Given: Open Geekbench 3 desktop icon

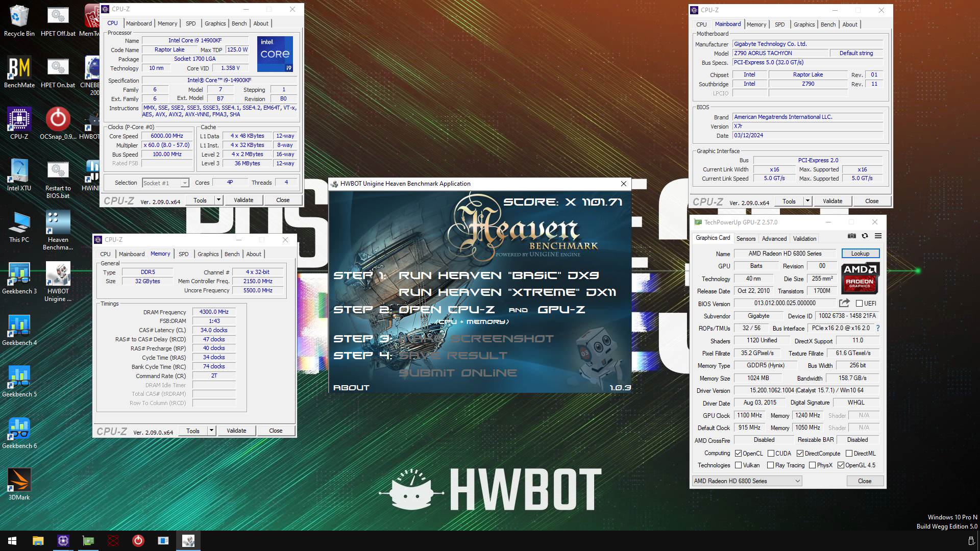Looking at the screenshot, I should [x=19, y=278].
